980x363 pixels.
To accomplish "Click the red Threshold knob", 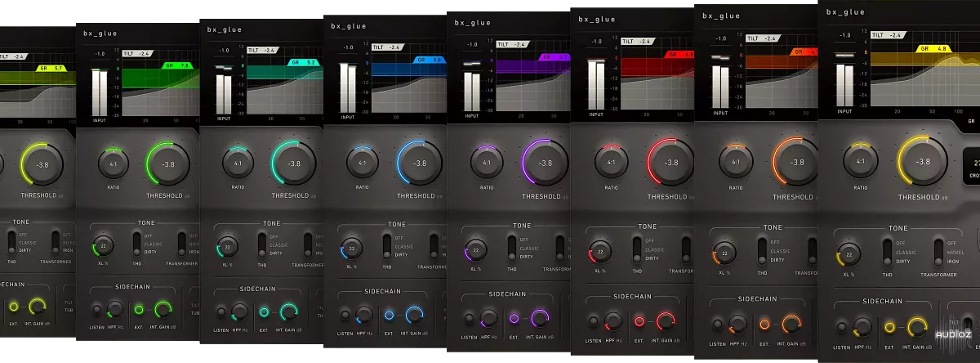I will point(670,162).
